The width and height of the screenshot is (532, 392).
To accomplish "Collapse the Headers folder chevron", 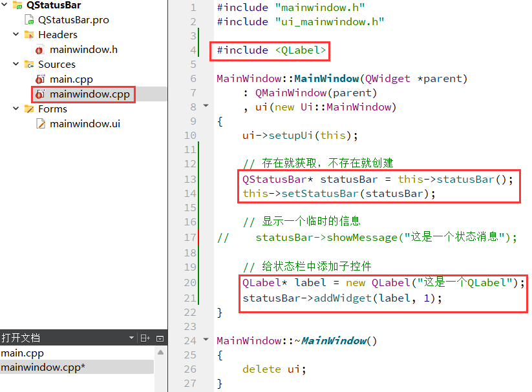I will (x=16, y=34).
